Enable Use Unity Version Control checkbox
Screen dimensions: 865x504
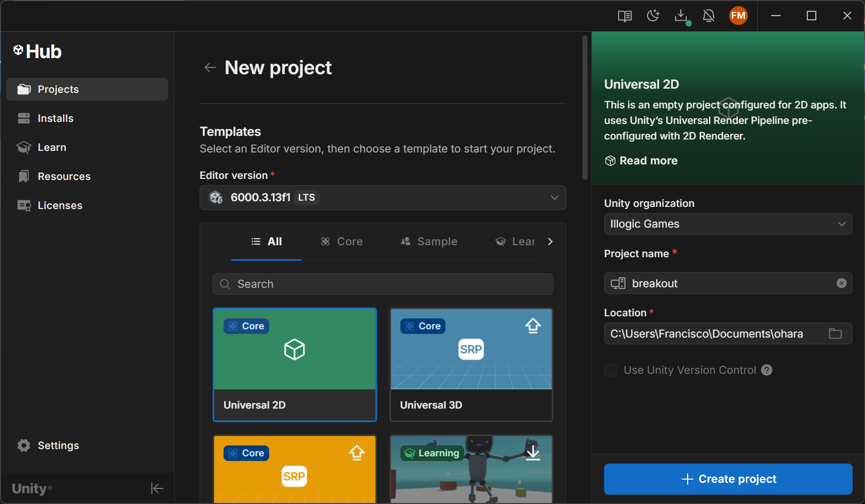point(610,370)
